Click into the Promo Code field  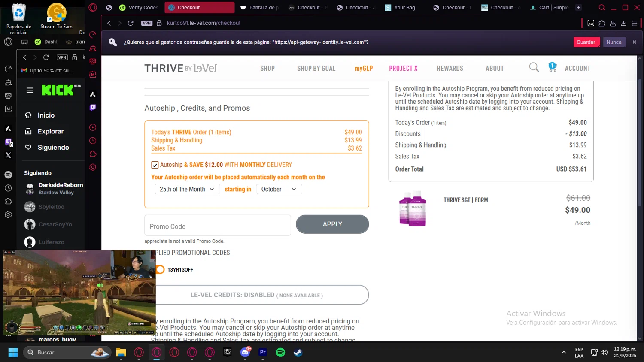coord(218,226)
